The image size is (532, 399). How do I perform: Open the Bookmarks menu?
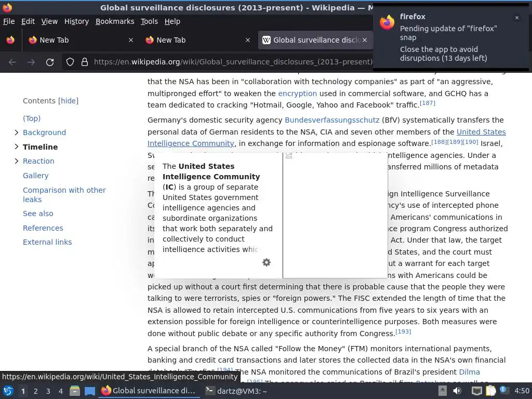tap(115, 21)
